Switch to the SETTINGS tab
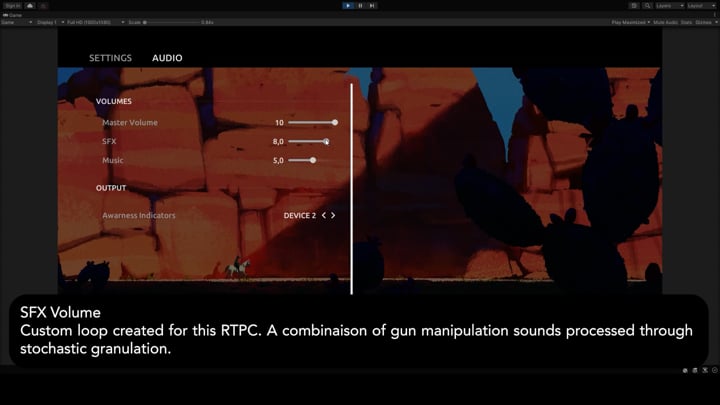The width and height of the screenshot is (720, 405). click(x=110, y=58)
